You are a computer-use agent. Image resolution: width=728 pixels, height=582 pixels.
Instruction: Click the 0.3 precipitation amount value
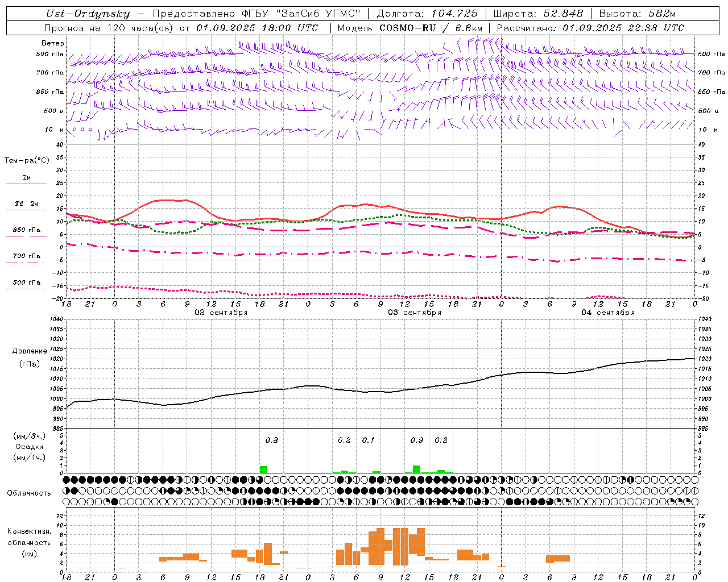click(441, 440)
